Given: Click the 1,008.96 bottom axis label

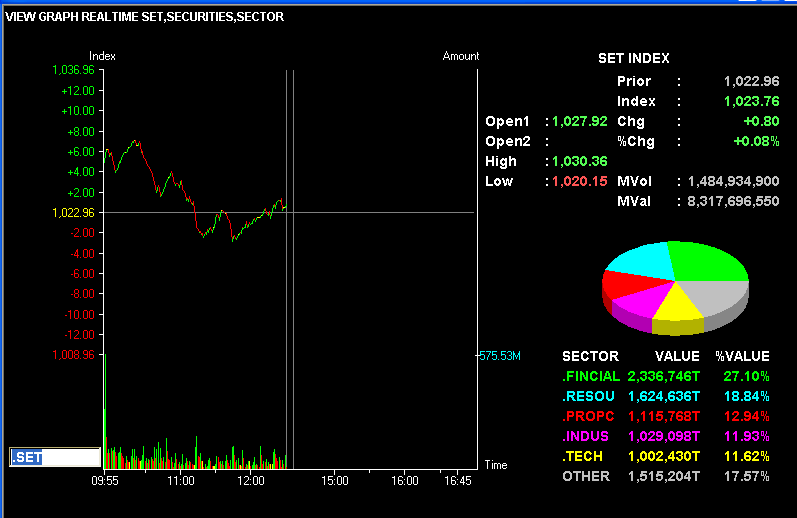Looking at the screenshot, I should click(73, 355).
